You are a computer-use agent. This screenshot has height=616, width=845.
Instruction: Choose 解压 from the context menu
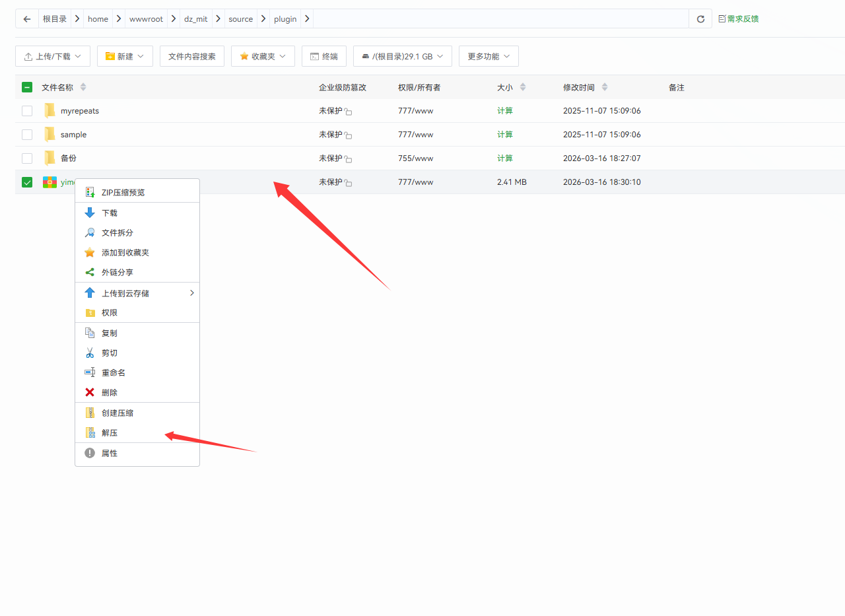pos(110,433)
